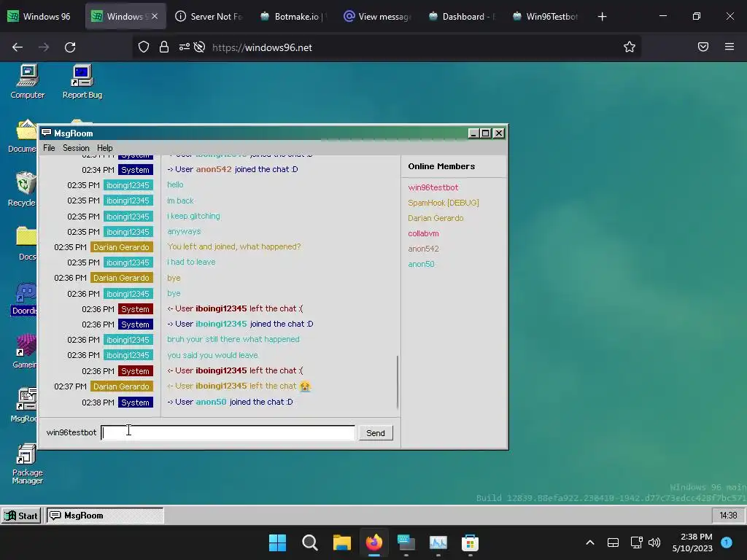Open File Explorer from the taskbar
This screenshot has height=560, width=747.
(x=341, y=542)
